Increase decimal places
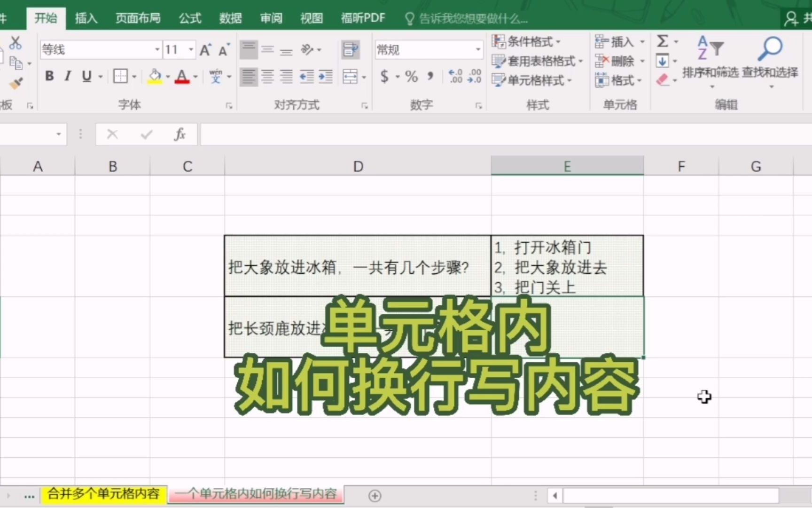This screenshot has height=508, width=812. click(455, 76)
